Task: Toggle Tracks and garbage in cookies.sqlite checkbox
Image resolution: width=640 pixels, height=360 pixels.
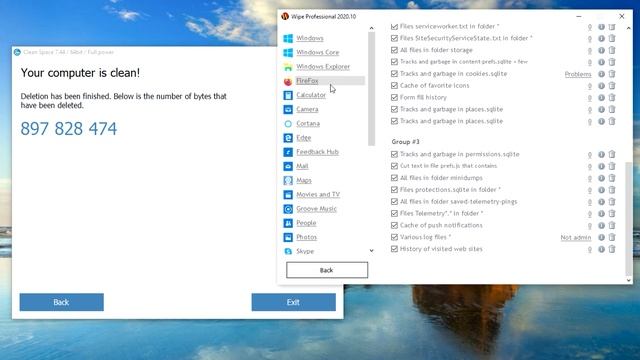Action: coord(394,74)
